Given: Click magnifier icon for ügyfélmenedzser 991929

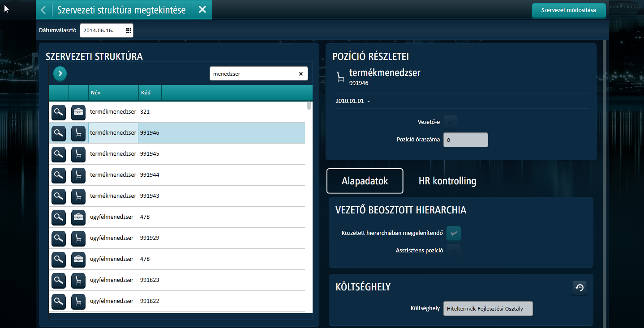Looking at the screenshot, I should click(59, 238).
